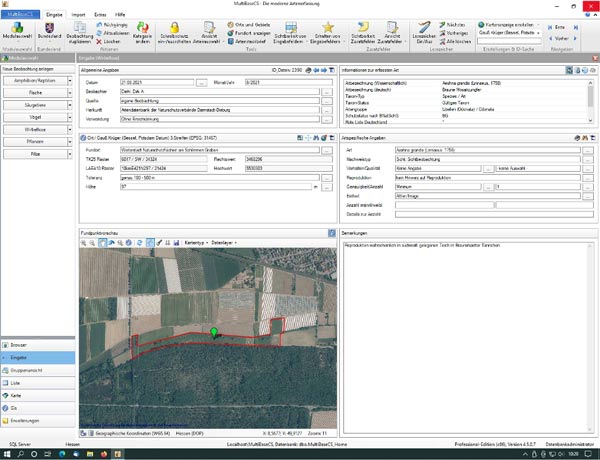Open Liste in navigation pane
The width and height of the screenshot is (600, 460).
pos(38,383)
